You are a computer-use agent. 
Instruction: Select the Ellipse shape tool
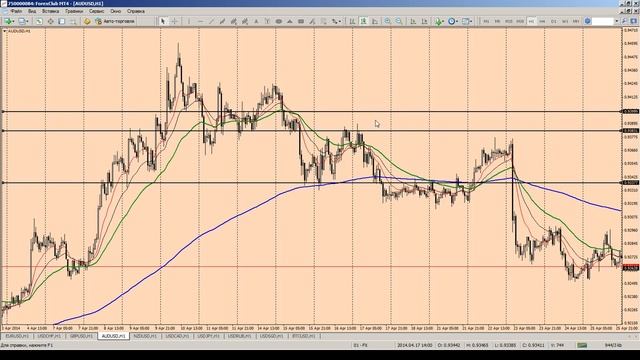[x=279, y=21]
